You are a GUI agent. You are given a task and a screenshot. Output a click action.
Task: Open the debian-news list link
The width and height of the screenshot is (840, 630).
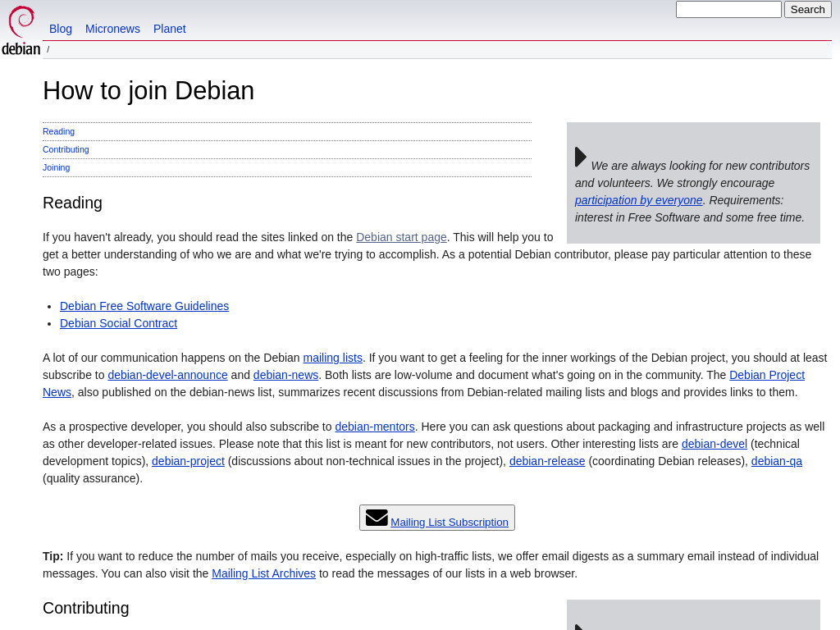pos(285,375)
